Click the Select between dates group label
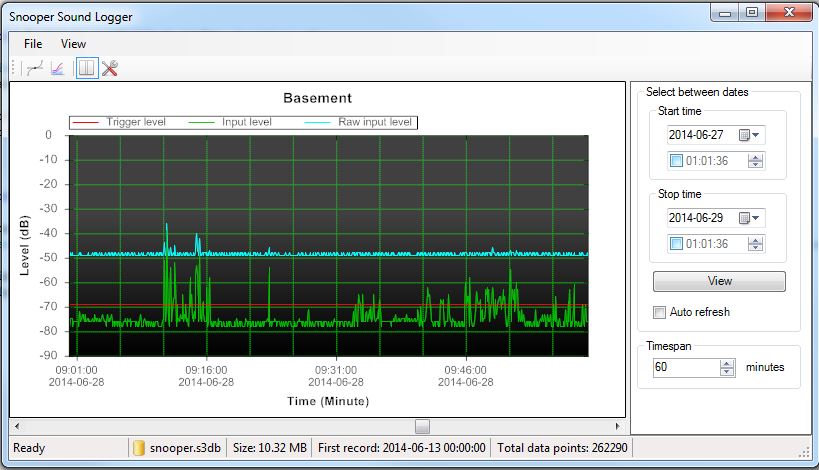 pos(697,92)
